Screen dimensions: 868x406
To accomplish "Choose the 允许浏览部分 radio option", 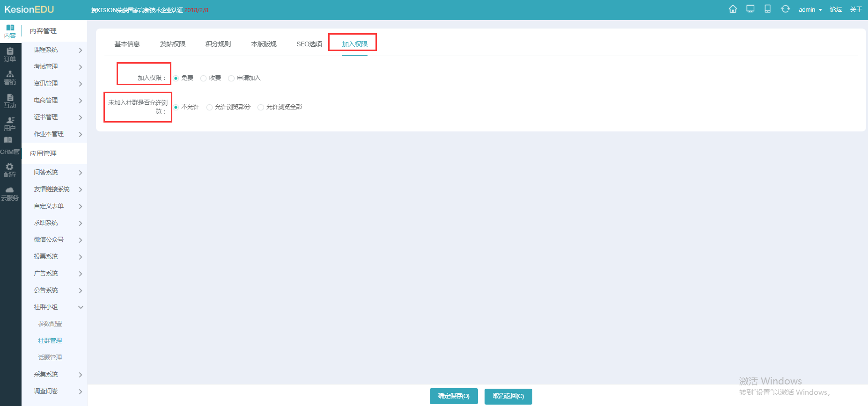I will tap(209, 107).
